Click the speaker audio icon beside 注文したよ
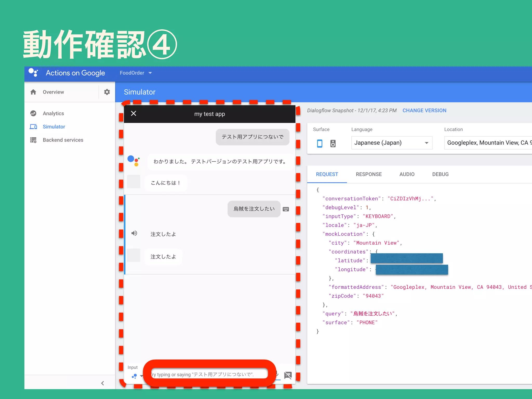The image size is (532, 399). pyautogui.click(x=134, y=233)
